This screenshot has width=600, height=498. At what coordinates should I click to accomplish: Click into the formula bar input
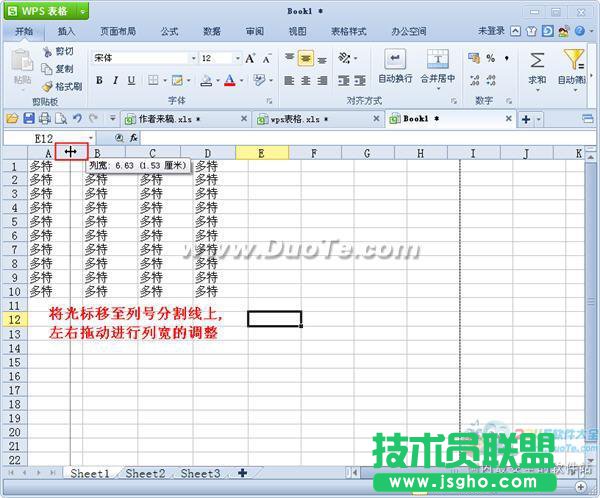pyautogui.click(x=367, y=138)
